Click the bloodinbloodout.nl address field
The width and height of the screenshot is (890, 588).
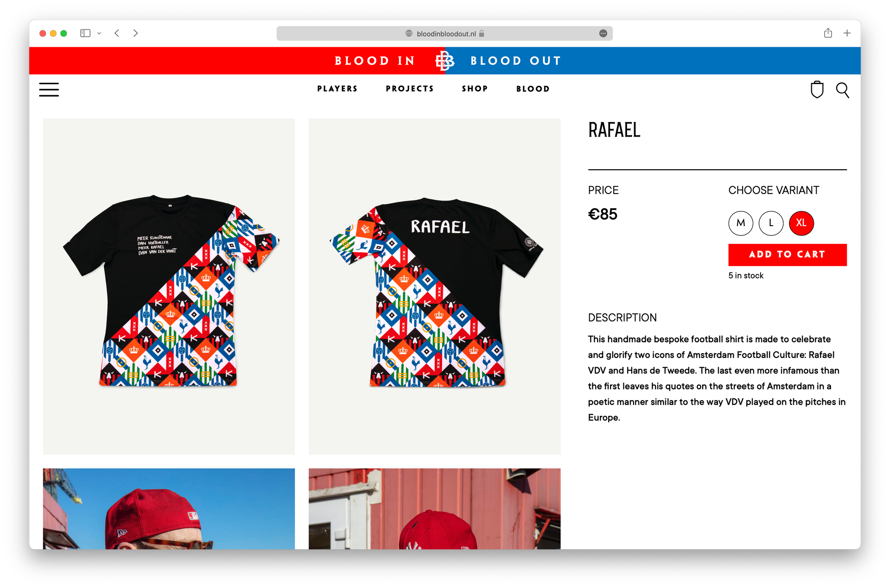point(445,33)
